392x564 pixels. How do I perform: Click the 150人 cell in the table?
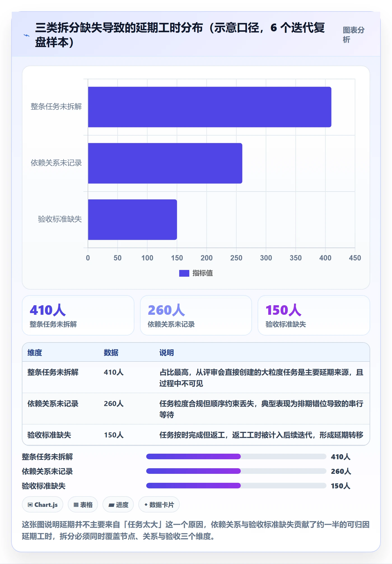tap(113, 435)
